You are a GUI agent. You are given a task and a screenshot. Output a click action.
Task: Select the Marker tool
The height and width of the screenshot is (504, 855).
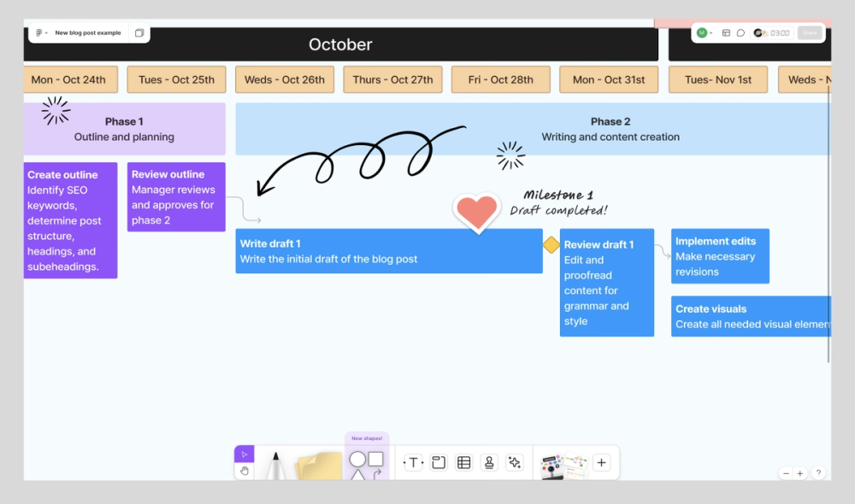tap(275, 460)
